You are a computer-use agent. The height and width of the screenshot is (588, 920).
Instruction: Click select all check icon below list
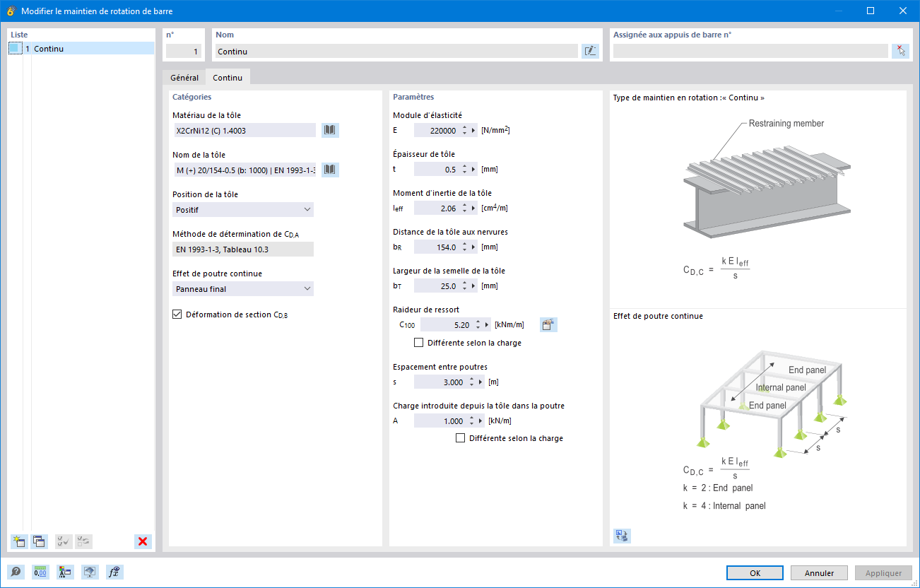click(64, 541)
